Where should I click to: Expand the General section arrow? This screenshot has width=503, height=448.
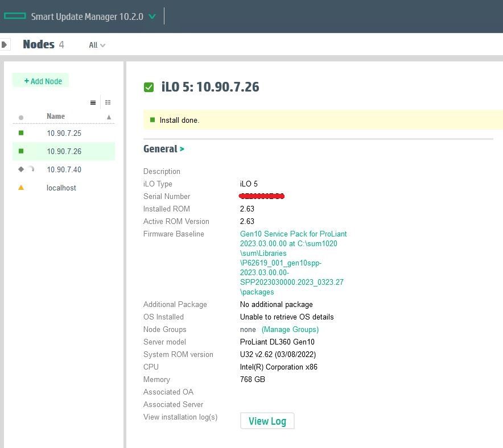pyautogui.click(x=182, y=149)
